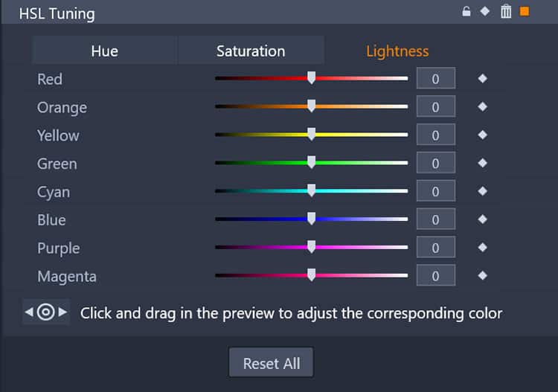The height and width of the screenshot is (392, 558).
Task: Select the Lightness tab
Action: (x=397, y=51)
